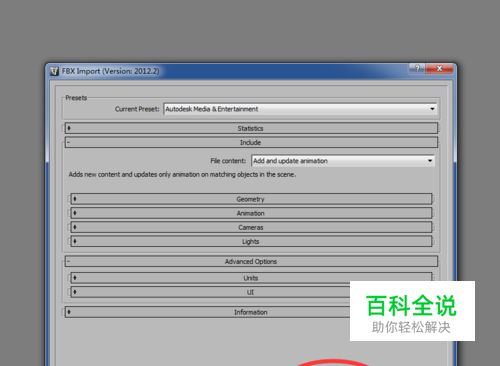The image size is (500, 366).
Task: Click the FBX Import window title text
Action: 110,71
